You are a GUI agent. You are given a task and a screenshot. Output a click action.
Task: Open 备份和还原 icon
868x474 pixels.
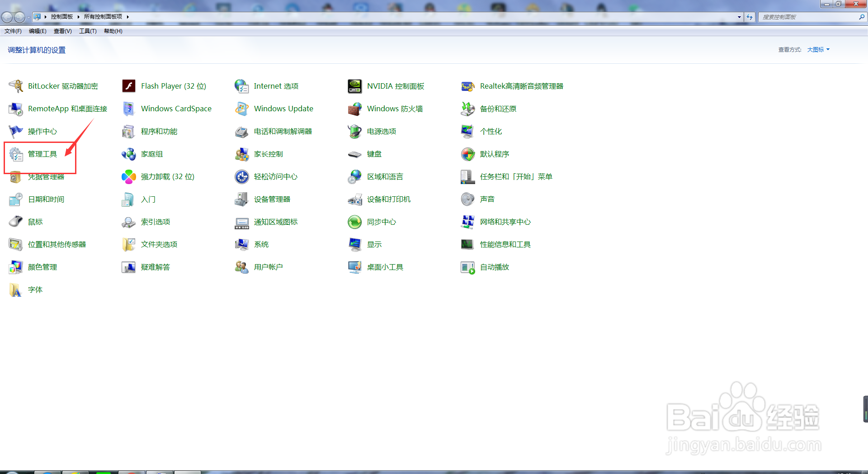point(468,109)
